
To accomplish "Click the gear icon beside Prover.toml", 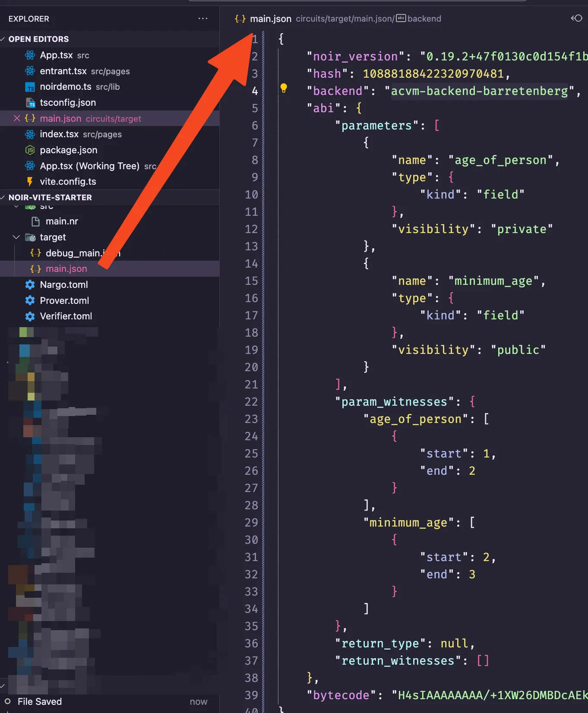I will click(x=30, y=300).
